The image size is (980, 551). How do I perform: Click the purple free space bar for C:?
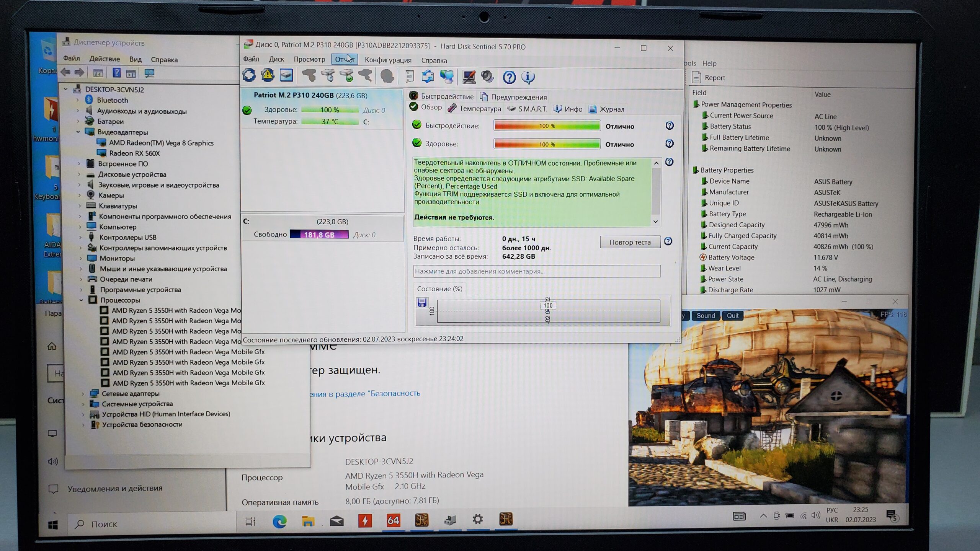tap(319, 235)
